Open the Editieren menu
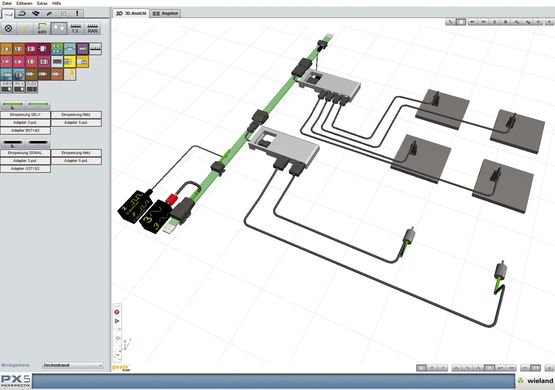The width and height of the screenshot is (555, 390). click(x=24, y=3)
